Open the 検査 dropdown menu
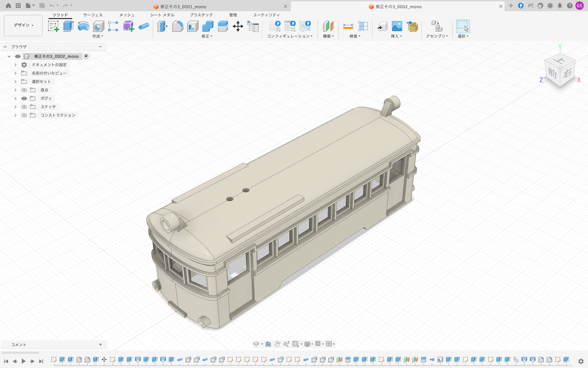This screenshot has height=368, width=588. [x=355, y=36]
